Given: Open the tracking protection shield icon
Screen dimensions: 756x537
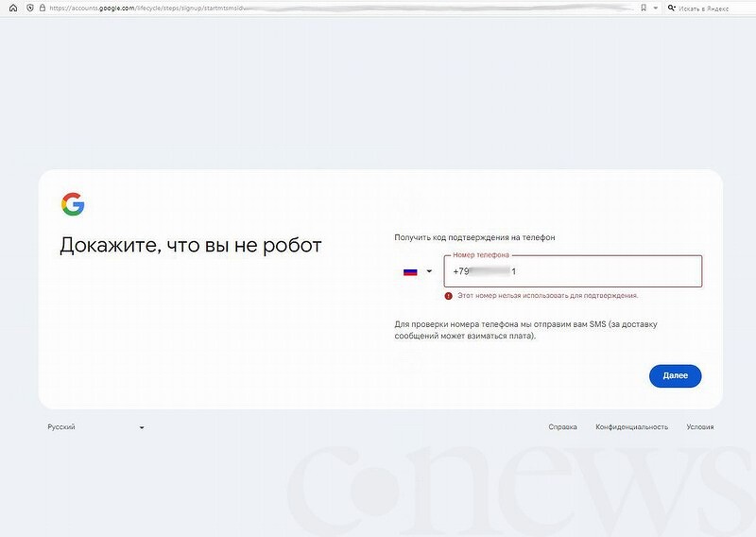Looking at the screenshot, I should click(x=30, y=8).
